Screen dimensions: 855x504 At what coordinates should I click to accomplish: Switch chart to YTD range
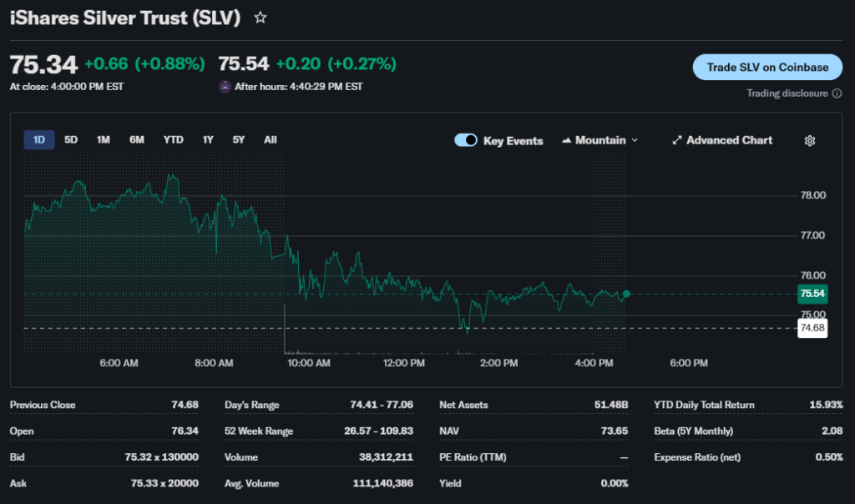point(173,140)
